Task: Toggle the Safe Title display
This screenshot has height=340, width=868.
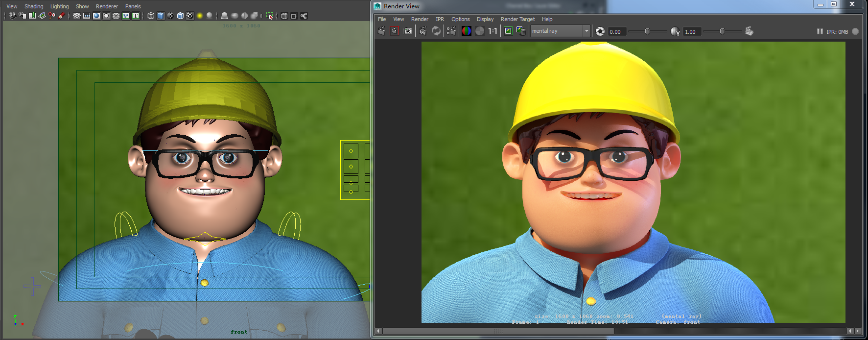Action: [136, 16]
